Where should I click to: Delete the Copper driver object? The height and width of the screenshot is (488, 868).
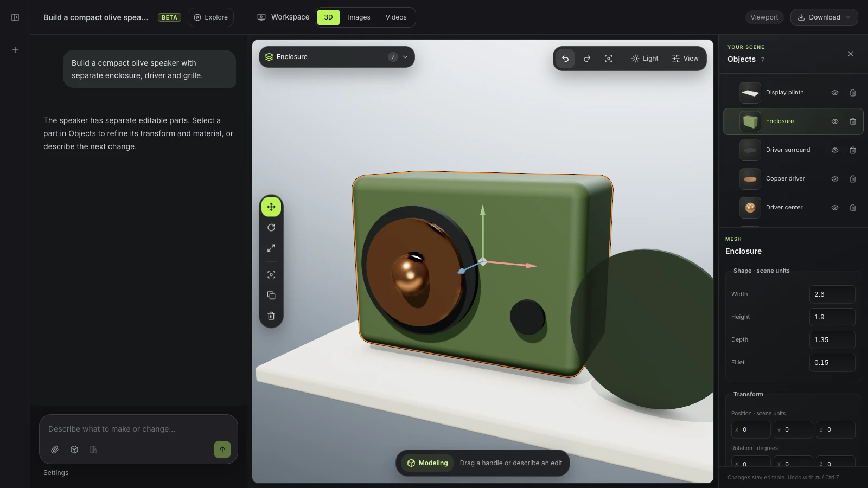pos(853,179)
